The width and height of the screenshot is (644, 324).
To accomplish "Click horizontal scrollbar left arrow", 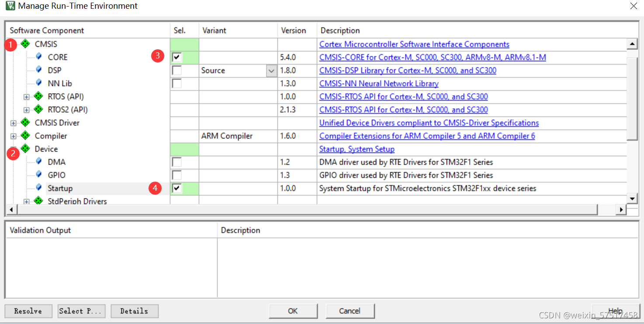I will click(11, 210).
